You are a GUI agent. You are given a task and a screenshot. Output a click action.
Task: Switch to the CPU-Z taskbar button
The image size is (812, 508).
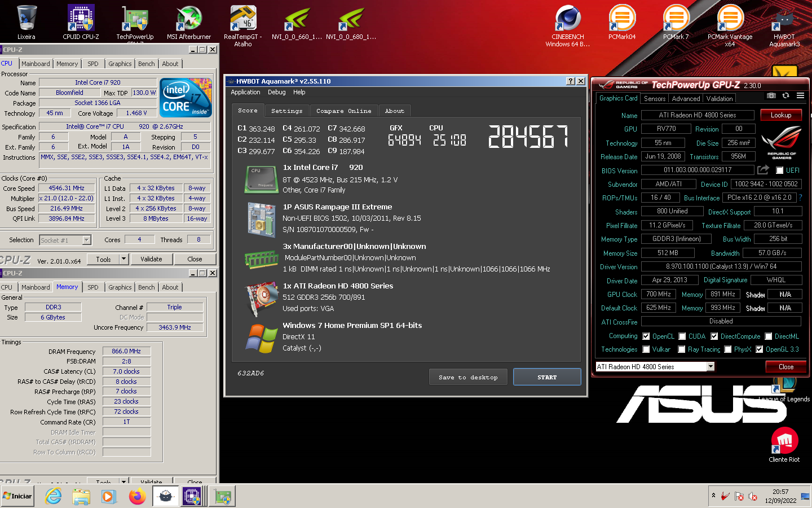pos(192,496)
